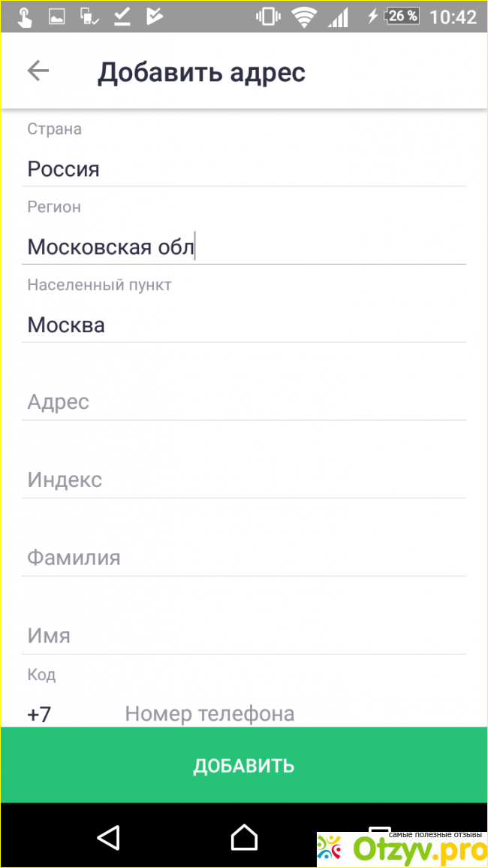Focus the Индекс input field
Viewport: 488px width, 868px height.
point(243,480)
